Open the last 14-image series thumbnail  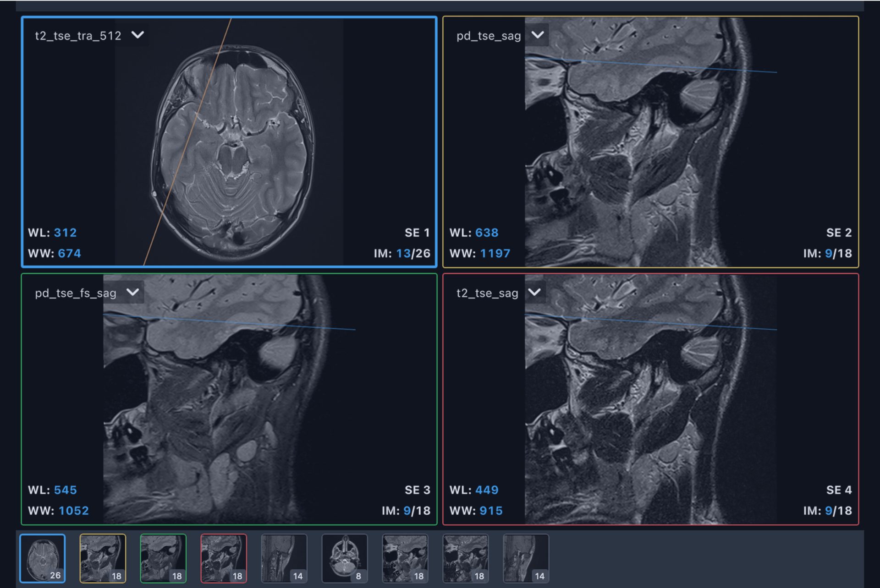526,558
